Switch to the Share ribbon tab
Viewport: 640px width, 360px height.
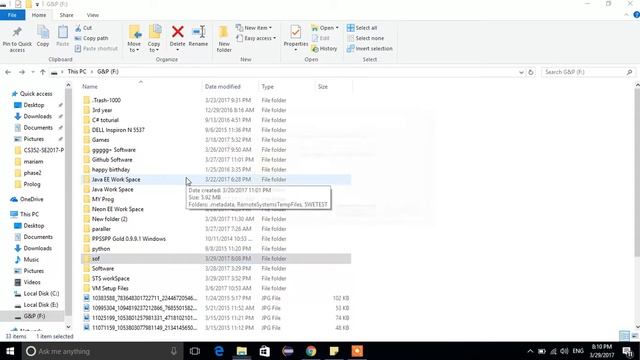pyautogui.click(x=66, y=15)
